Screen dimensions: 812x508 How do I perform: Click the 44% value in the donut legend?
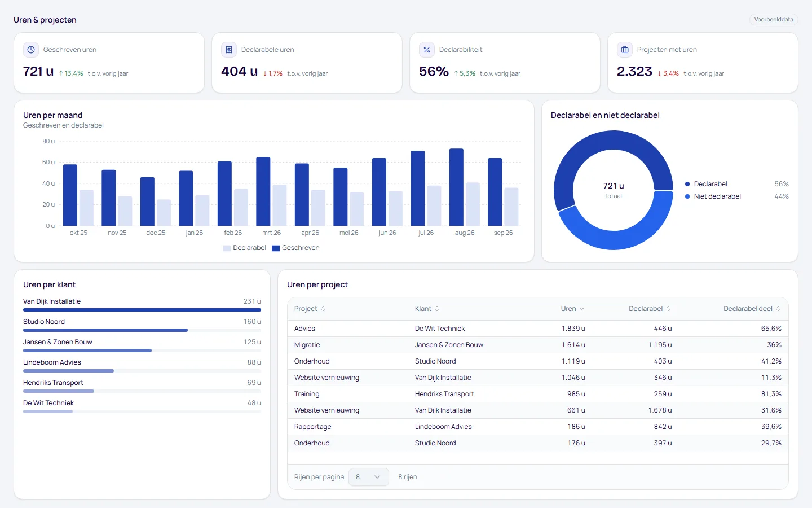click(x=782, y=196)
